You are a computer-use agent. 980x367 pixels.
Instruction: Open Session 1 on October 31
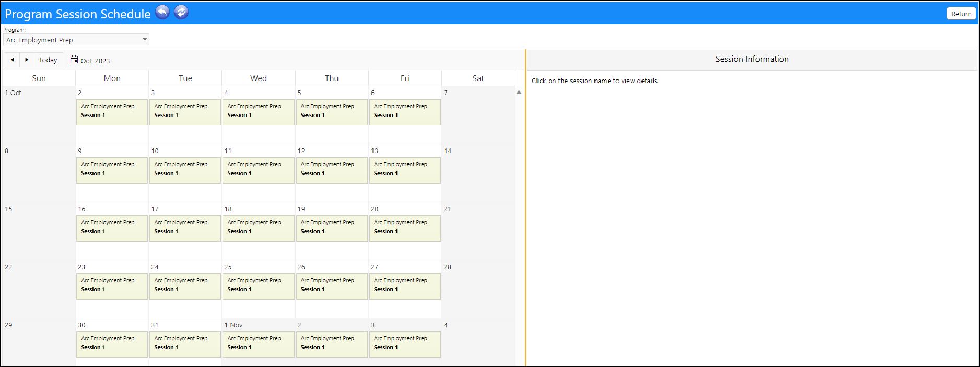click(185, 345)
